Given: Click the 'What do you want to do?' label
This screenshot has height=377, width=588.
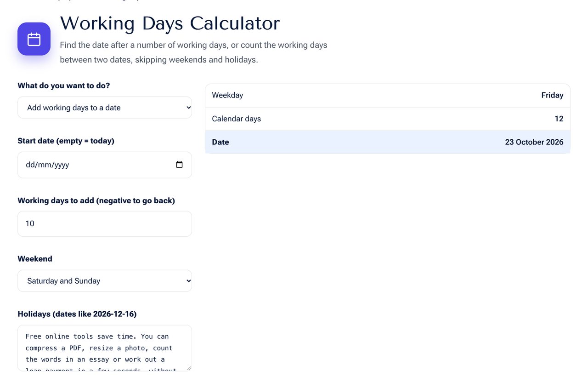Looking at the screenshot, I should (x=64, y=86).
